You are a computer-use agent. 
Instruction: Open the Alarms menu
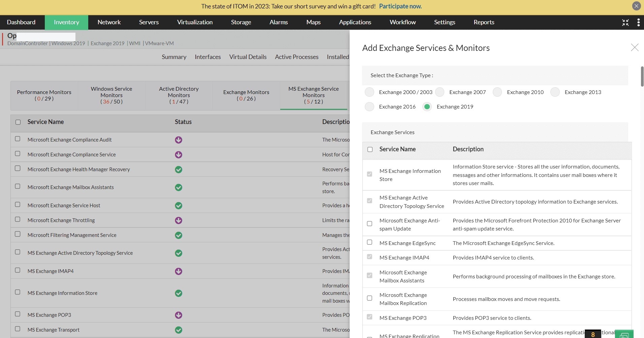pos(279,22)
